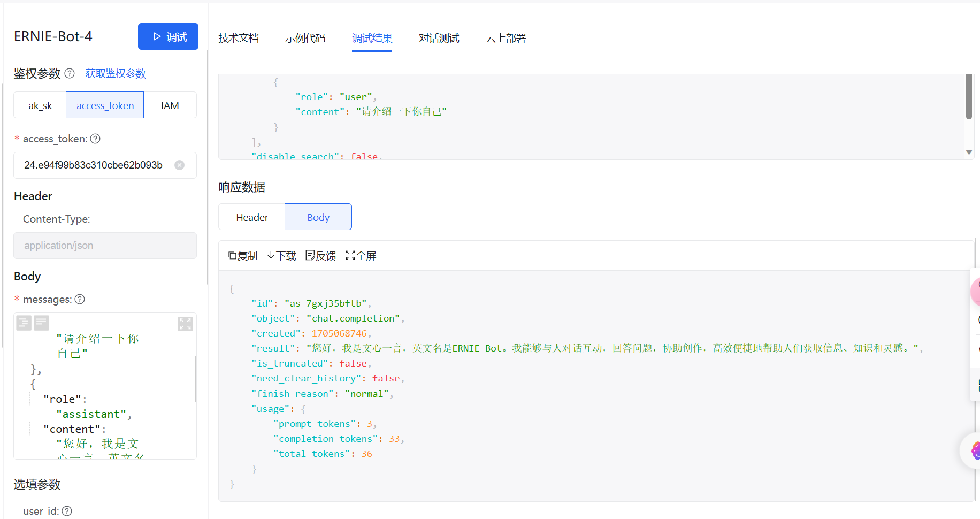Viewport: 980px width, 519px height.
Task: Switch to 调试结果 tab
Action: 372,38
